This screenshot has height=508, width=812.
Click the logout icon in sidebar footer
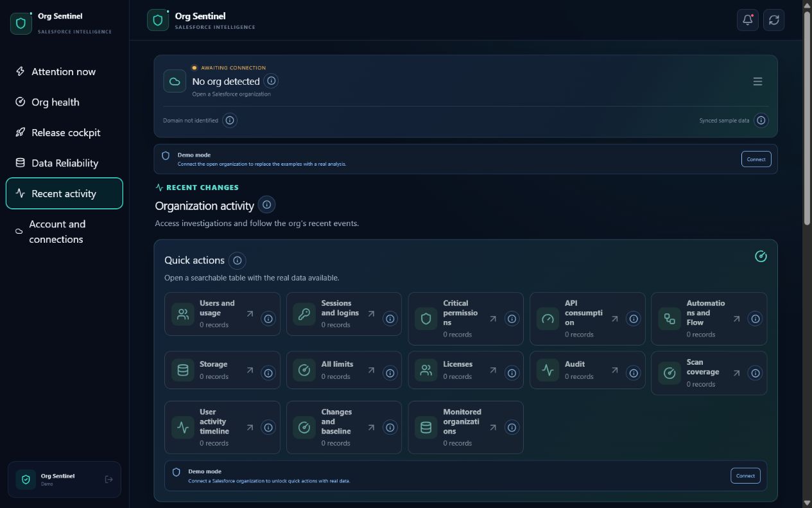pyautogui.click(x=108, y=479)
